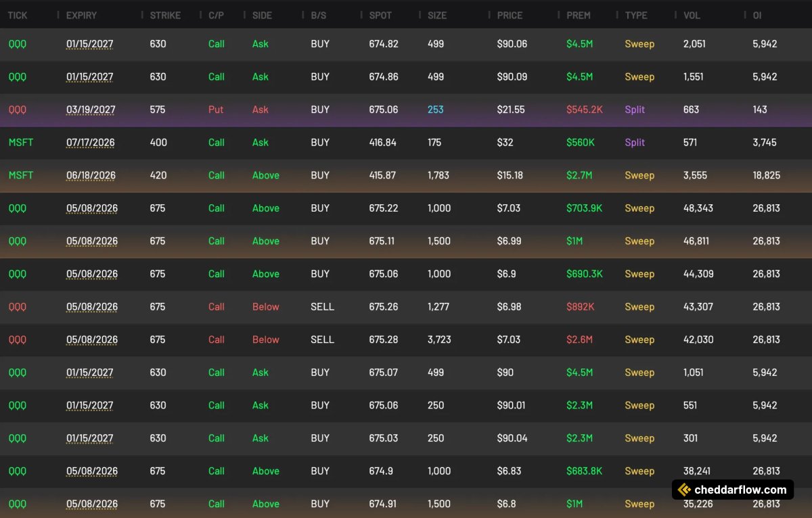The width and height of the screenshot is (812, 518).
Task: Sort by the SPOT column header
Action: (x=380, y=15)
